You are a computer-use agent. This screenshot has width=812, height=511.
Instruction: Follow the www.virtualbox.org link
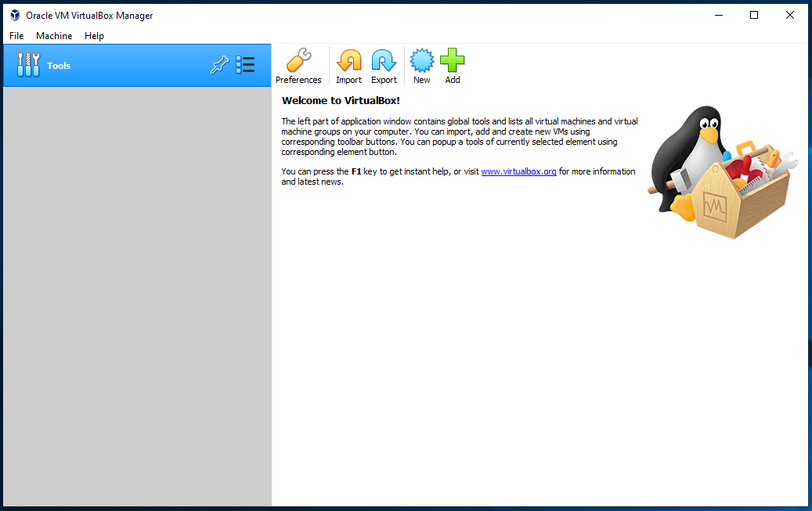[x=518, y=171]
